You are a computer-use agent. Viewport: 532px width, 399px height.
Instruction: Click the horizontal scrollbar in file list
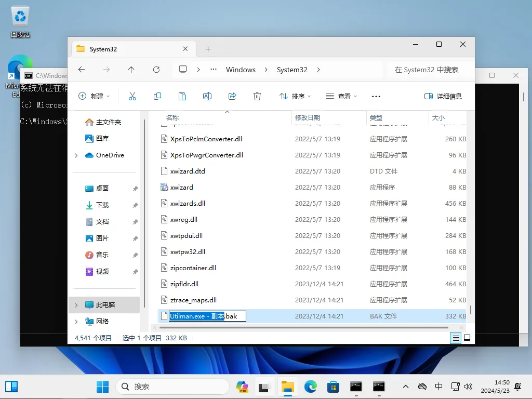(303, 328)
